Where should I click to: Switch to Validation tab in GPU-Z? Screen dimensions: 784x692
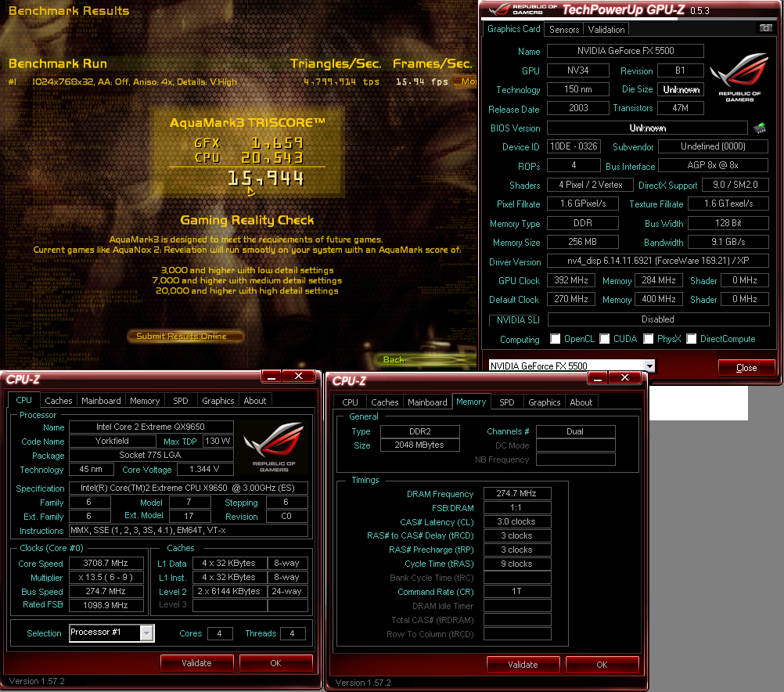click(606, 30)
